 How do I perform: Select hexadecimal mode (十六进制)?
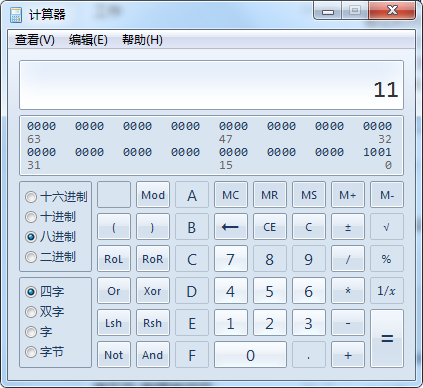coord(56,197)
